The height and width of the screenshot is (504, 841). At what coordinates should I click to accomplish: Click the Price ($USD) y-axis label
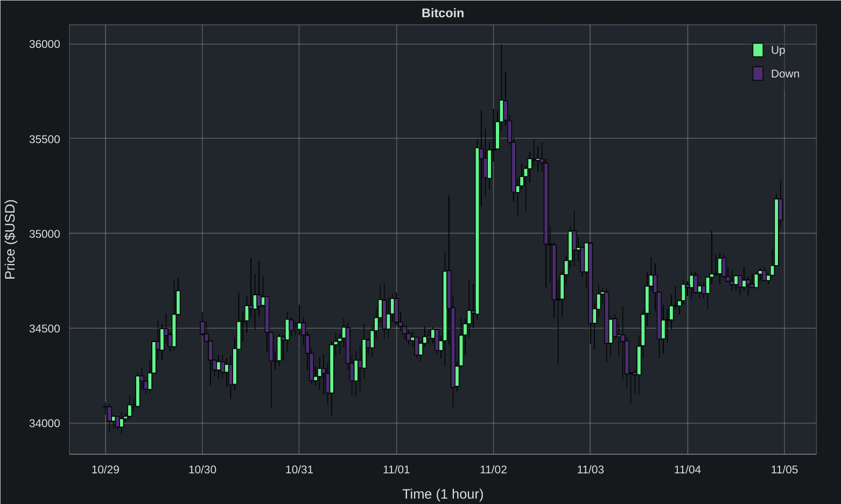pyautogui.click(x=10, y=239)
